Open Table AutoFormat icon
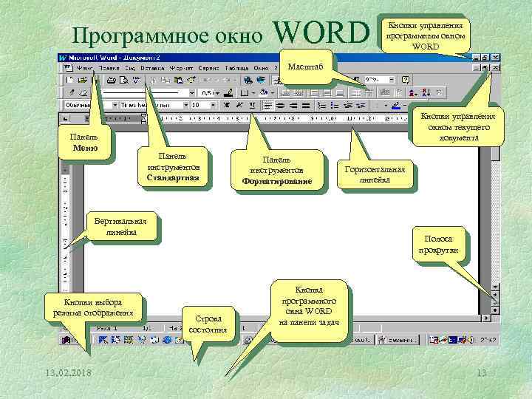 (385, 92)
